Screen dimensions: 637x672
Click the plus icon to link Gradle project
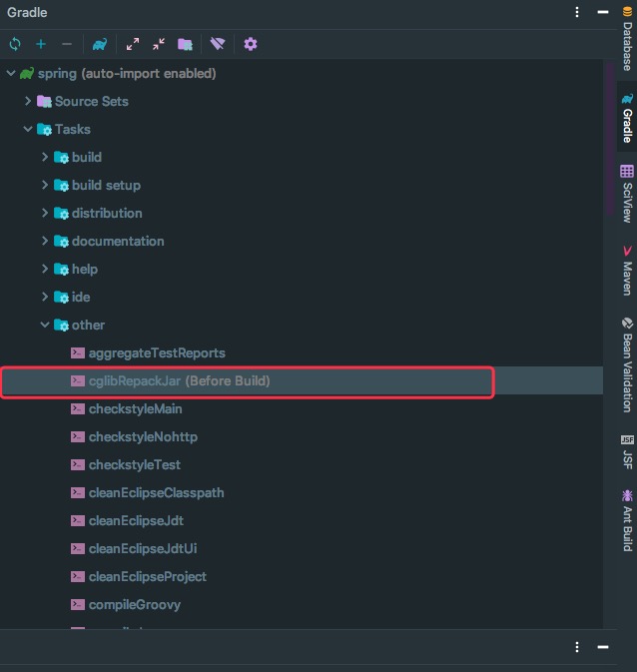coord(41,44)
